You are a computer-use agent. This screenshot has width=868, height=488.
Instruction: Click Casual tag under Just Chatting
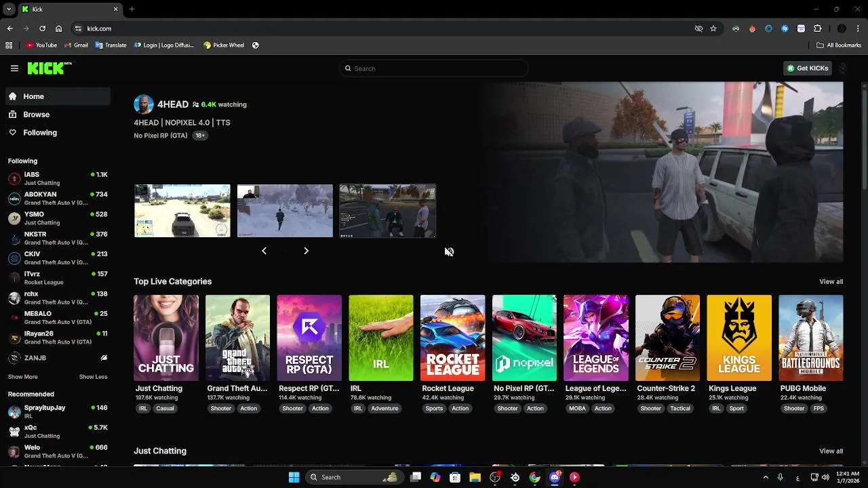pyautogui.click(x=165, y=409)
